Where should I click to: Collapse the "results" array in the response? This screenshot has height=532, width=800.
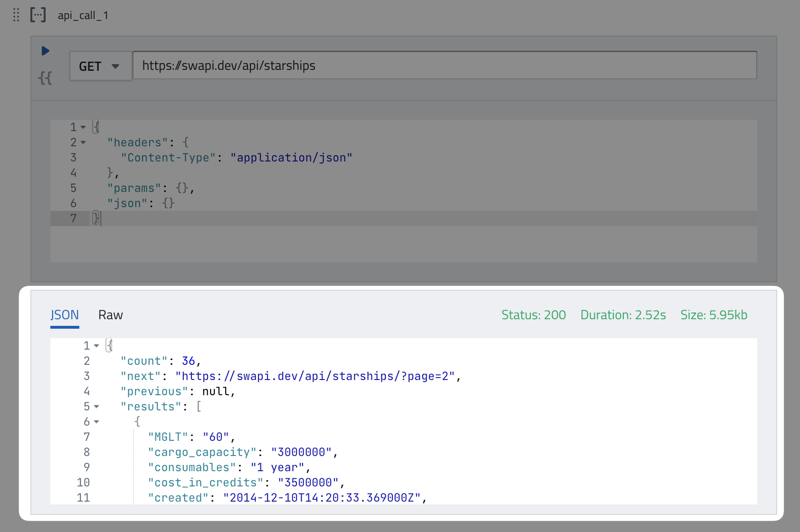tap(96, 407)
